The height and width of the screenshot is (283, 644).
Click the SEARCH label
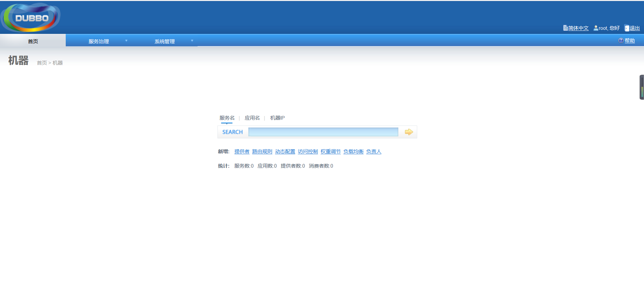click(232, 132)
